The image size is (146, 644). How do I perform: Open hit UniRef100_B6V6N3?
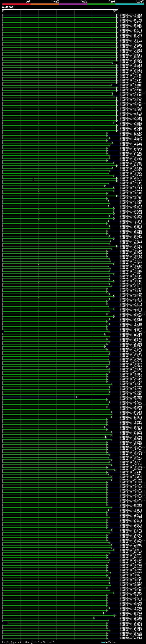click(131, 397)
